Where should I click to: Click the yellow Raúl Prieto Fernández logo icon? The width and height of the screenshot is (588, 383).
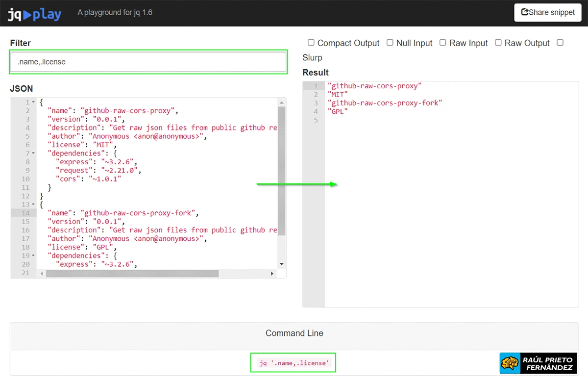509,363
